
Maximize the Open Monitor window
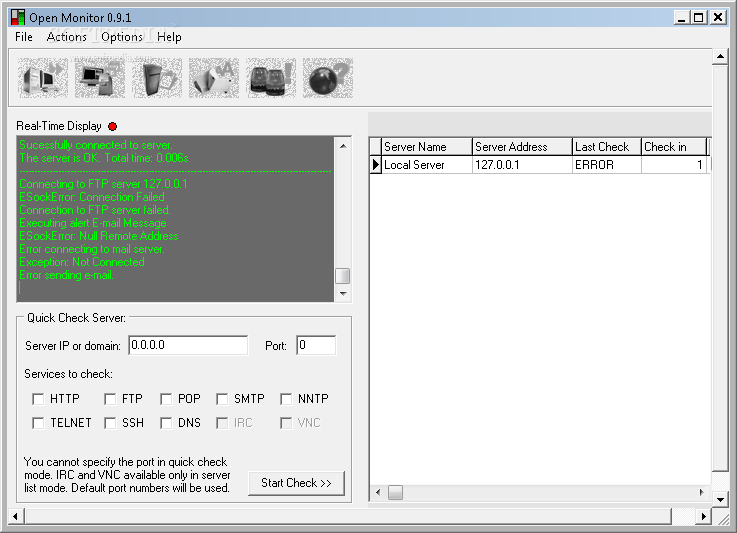[699, 18]
